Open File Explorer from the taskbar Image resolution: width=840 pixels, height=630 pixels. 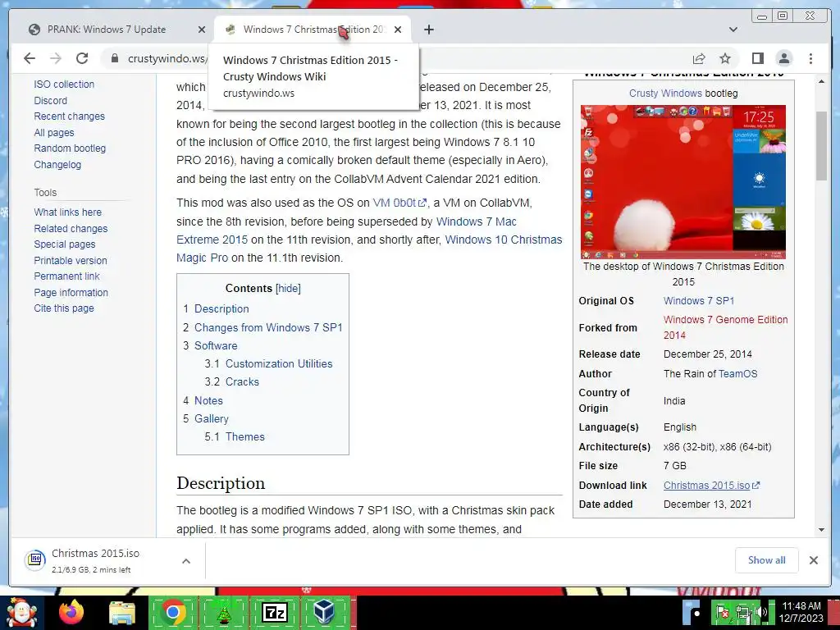(x=122, y=613)
